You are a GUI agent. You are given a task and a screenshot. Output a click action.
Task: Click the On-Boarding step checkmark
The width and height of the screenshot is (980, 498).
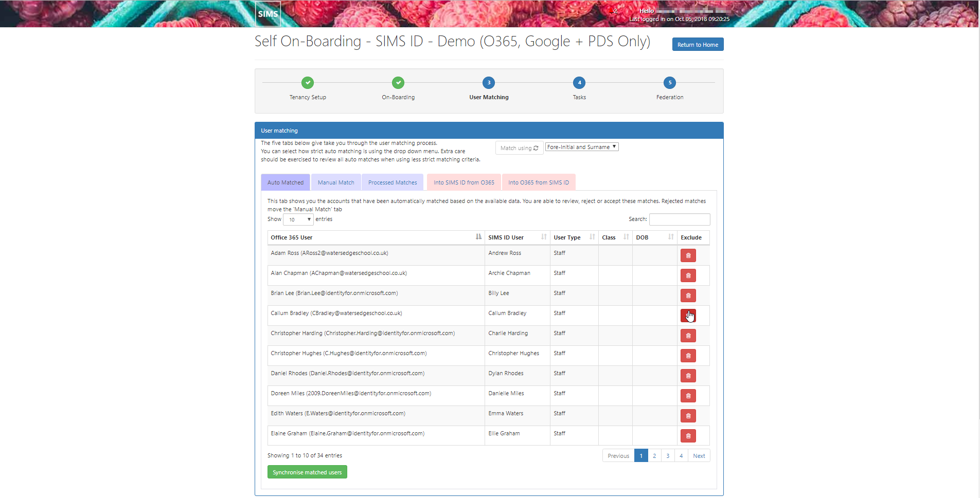pyautogui.click(x=398, y=83)
